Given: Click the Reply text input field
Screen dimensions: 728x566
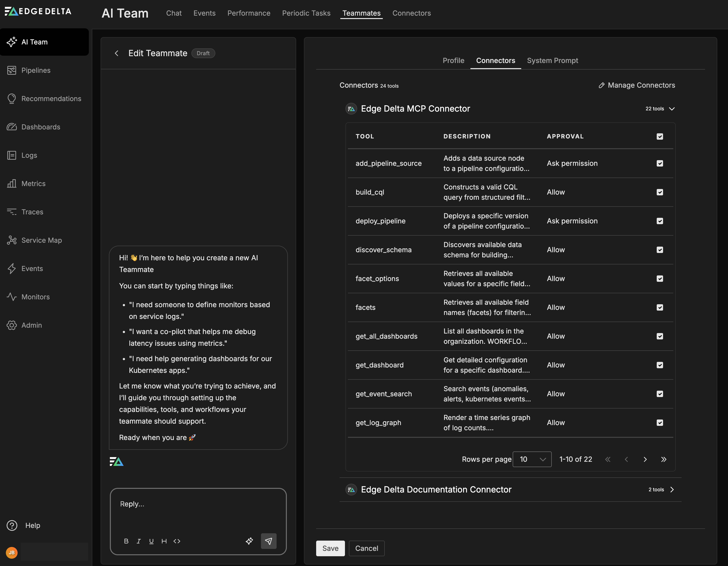Looking at the screenshot, I should tap(198, 504).
